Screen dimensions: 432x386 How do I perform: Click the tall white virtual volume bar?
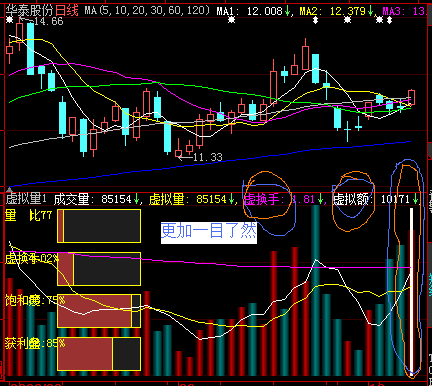[x=411, y=292]
